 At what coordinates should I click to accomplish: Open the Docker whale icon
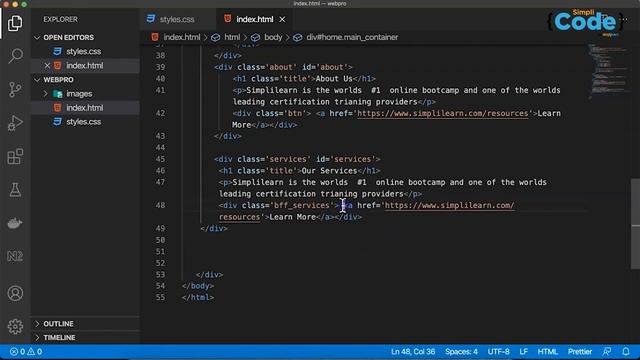click(15, 223)
